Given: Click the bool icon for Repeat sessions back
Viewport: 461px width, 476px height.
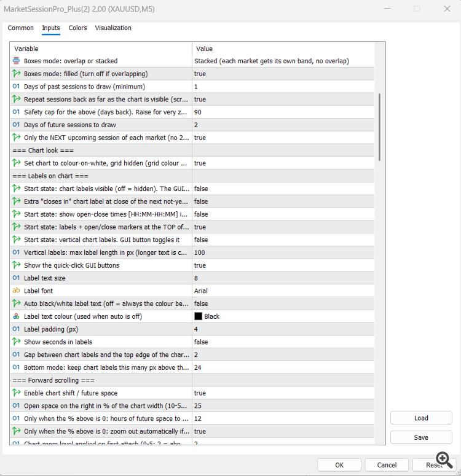Looking at the screenshot, I should (x=16, y=99).
